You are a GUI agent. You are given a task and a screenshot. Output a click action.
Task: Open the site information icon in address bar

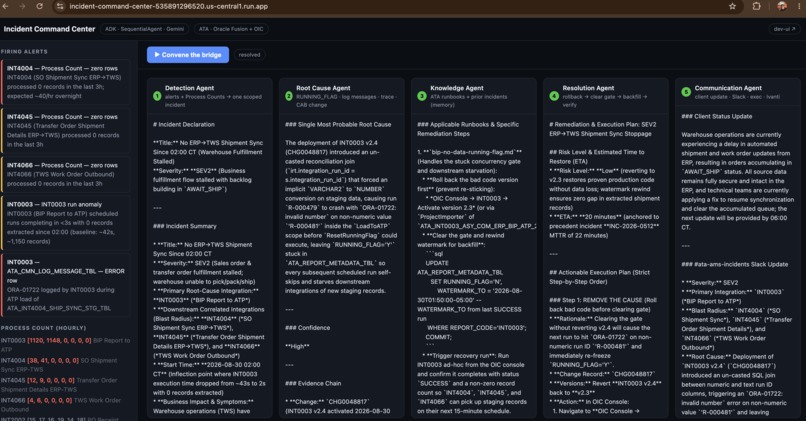click(60, 6)
